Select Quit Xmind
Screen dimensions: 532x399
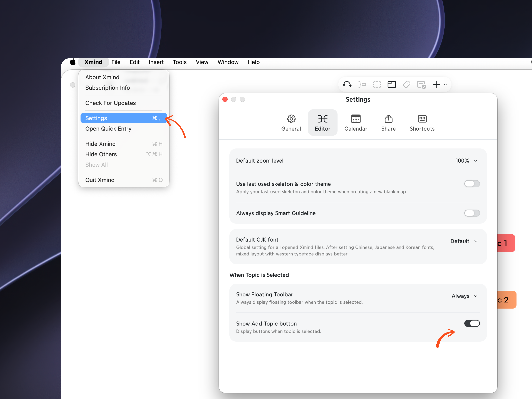pyautogui.click(x=124, y=180)
